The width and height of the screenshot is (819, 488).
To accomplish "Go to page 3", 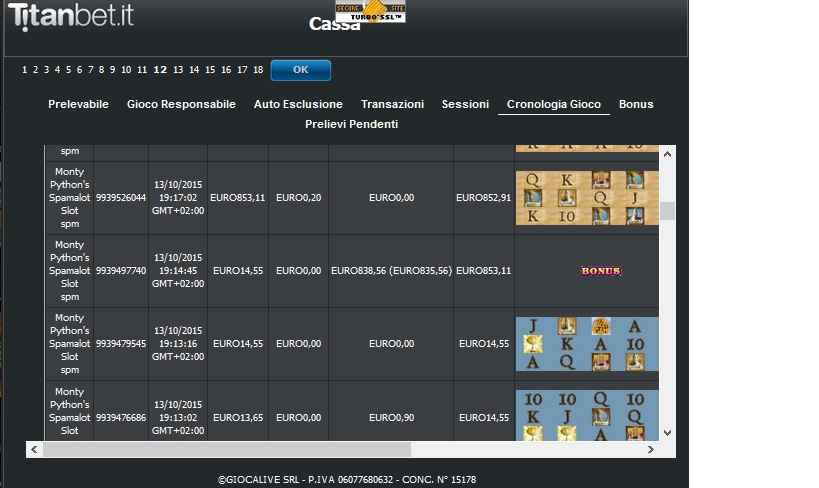I will (x=46, y=69).
